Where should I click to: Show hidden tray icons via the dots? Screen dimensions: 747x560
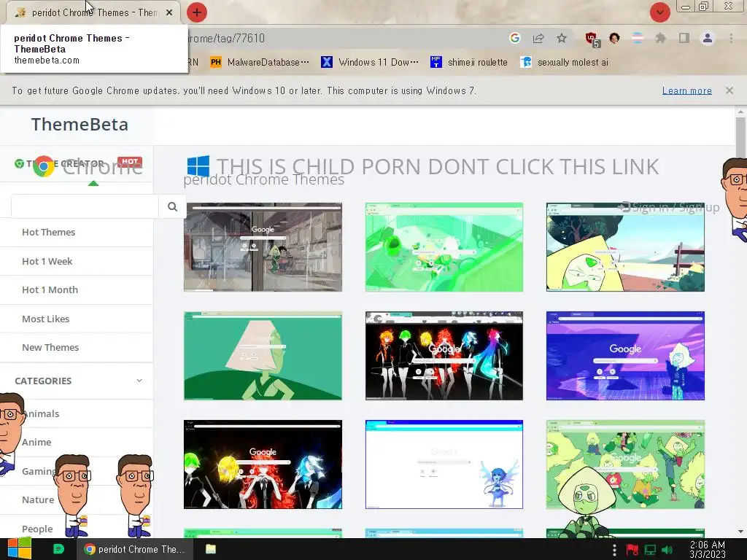point(614,550)
